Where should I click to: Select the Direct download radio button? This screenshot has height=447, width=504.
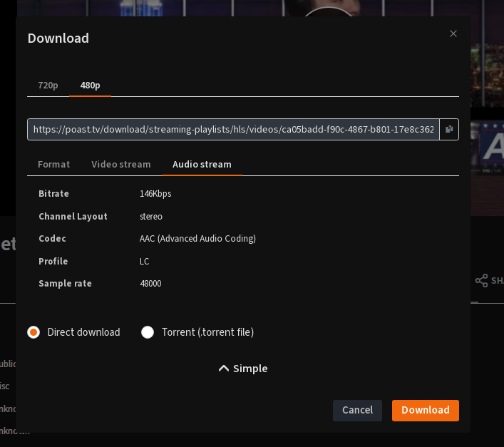(x=34, y=332)
